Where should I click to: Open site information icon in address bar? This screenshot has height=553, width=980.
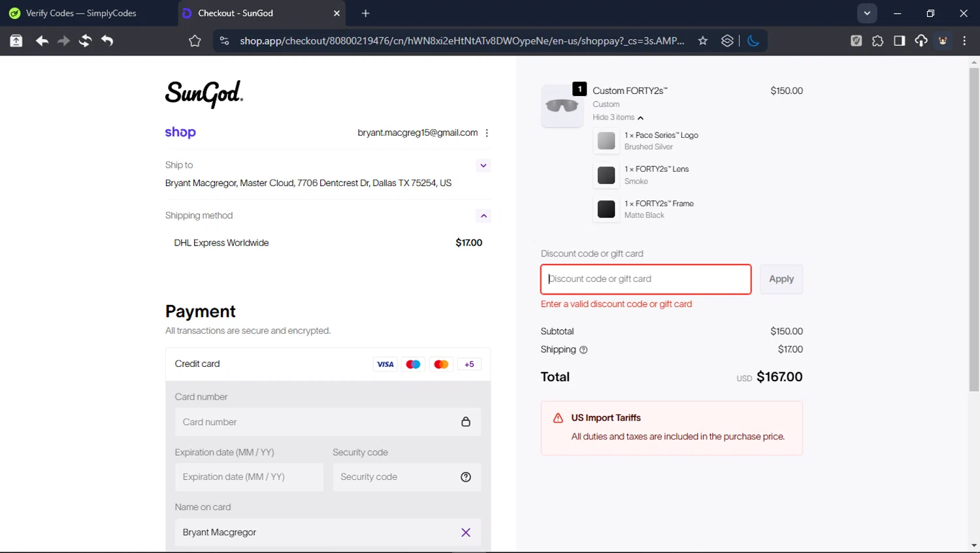coord(224,40)
